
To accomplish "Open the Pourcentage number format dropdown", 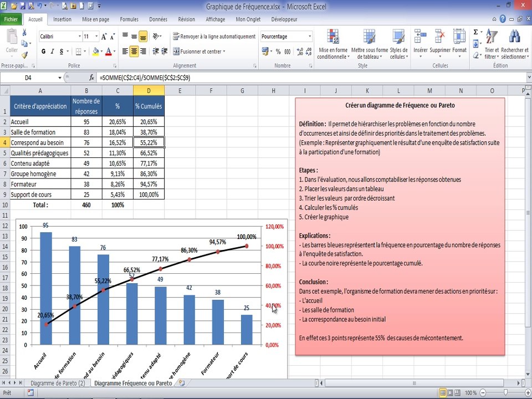I will click(309, 37).
